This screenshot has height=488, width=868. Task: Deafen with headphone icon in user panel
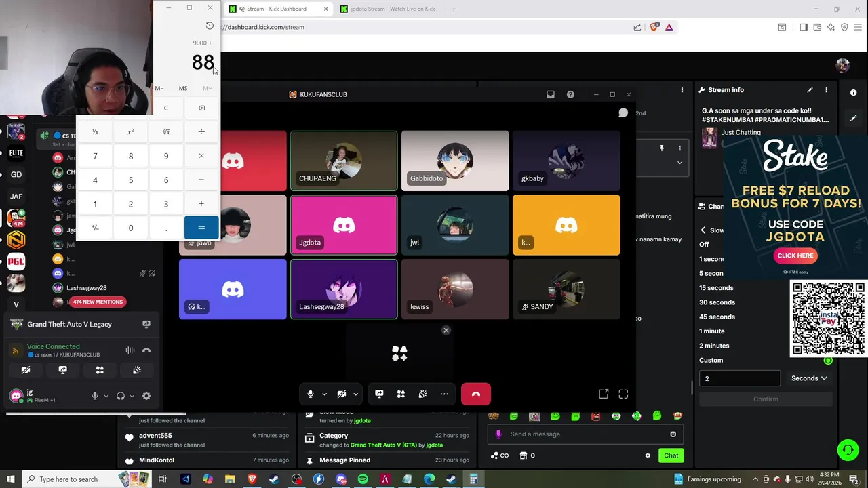click(121, 396)
